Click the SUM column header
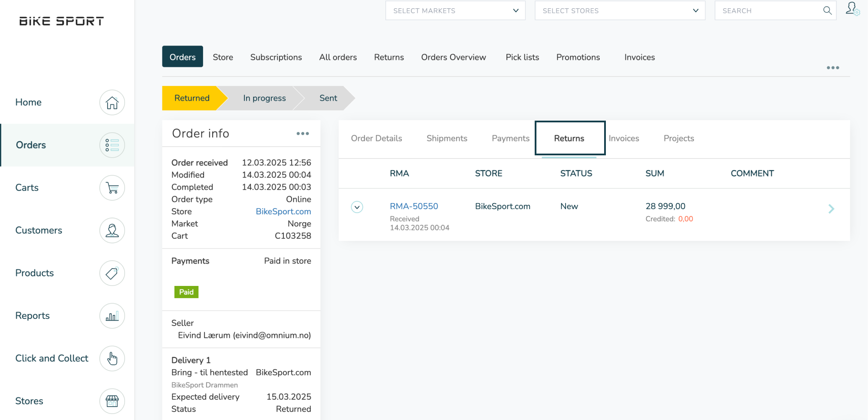 (x=654, y=174)
